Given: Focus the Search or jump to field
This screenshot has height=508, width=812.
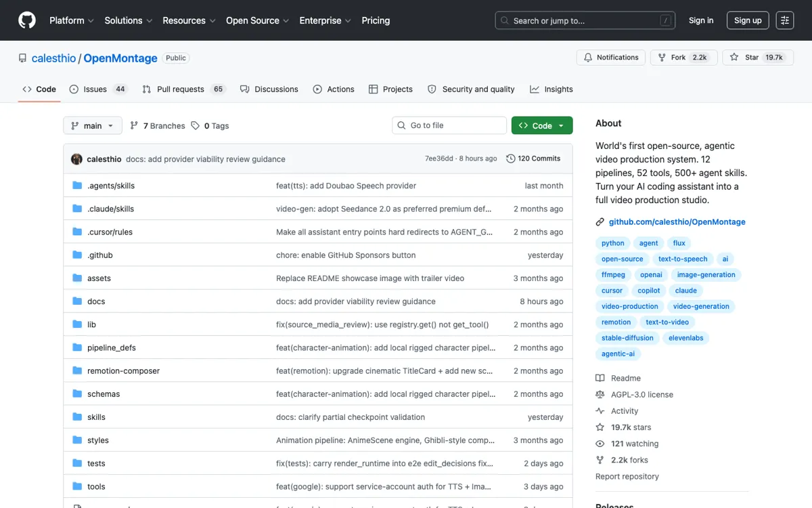Looking at the screenshot, I should coord(585,20).
